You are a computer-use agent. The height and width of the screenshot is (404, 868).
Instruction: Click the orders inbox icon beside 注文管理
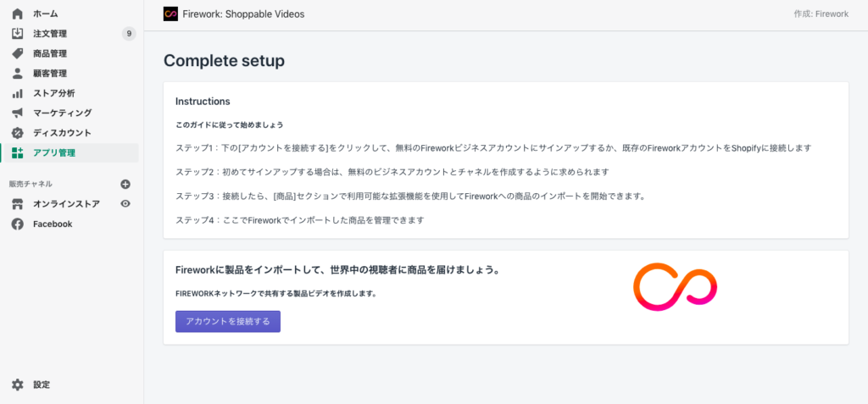click(x=18, y=34)
